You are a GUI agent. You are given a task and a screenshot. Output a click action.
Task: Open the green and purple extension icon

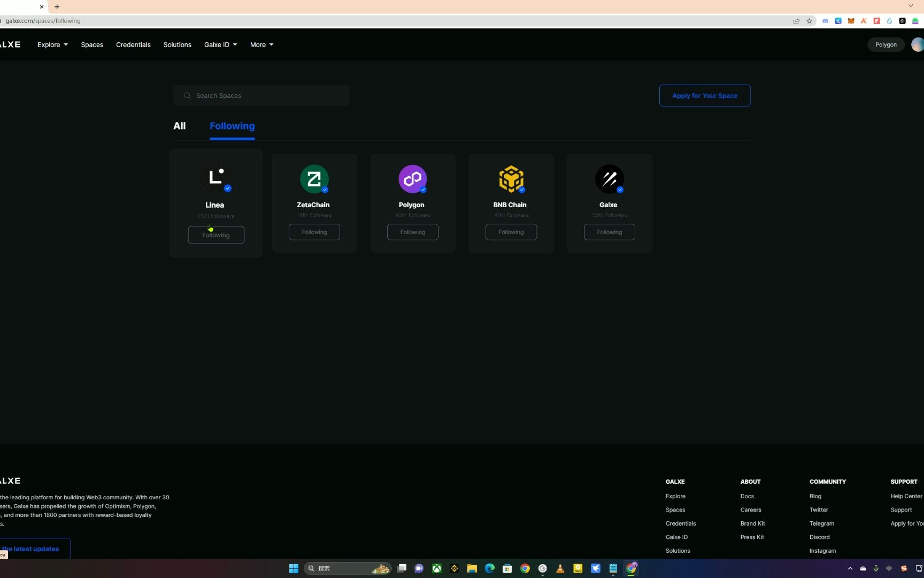pyautogui.click(x=915, y=21)
